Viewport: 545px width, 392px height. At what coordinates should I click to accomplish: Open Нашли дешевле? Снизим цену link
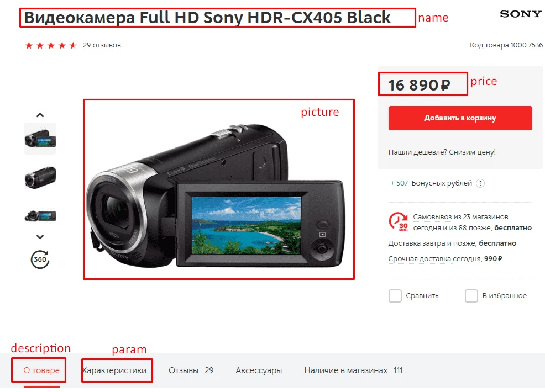coord(442,152)
